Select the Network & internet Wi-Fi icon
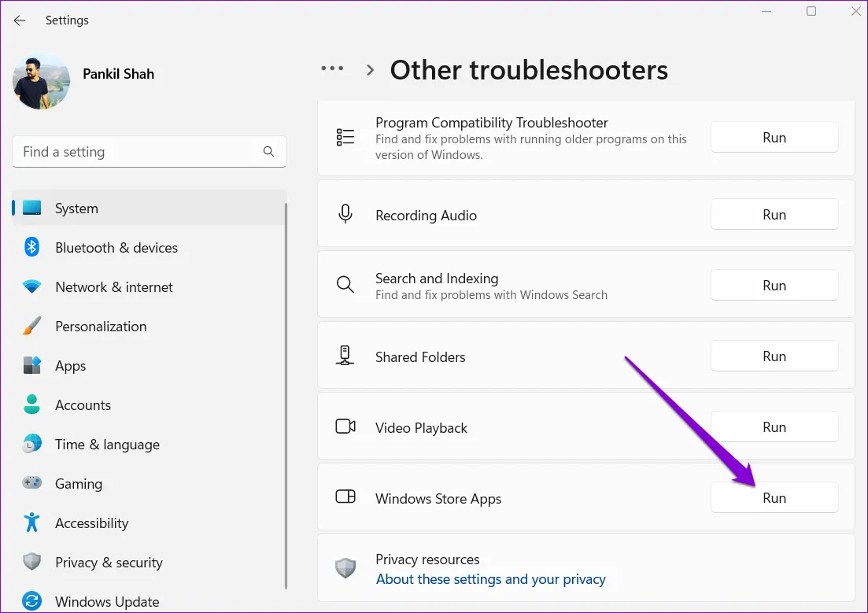Screen dimensions: 868x613 (x=31, y=287)
